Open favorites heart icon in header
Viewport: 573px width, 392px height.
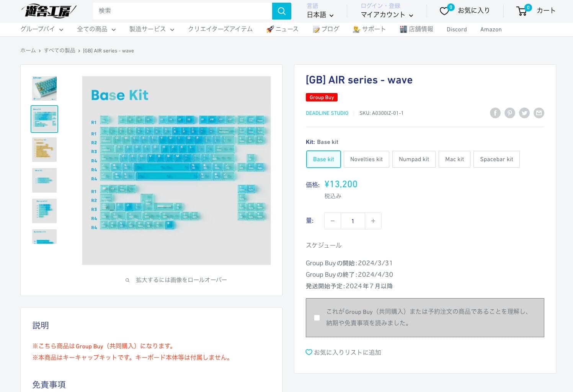444,11
